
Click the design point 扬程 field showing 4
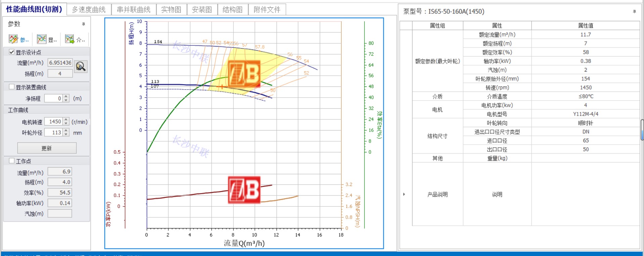(x=60, y=73)
